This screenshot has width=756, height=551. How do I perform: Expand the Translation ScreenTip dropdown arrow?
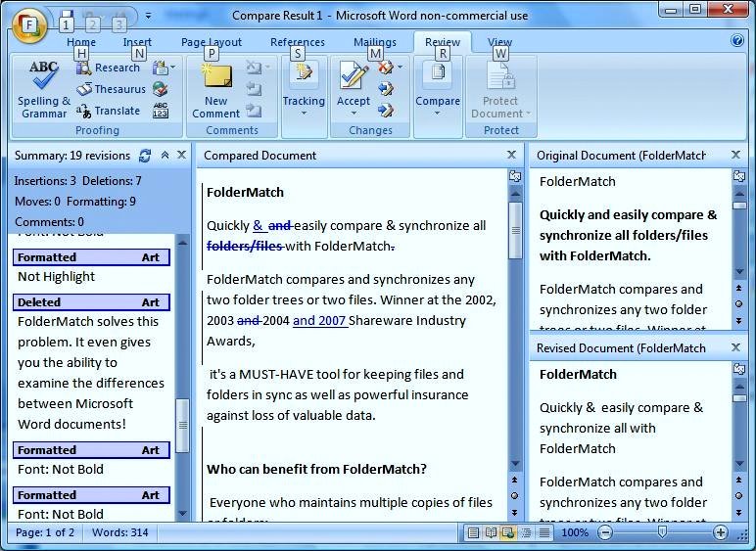pyautogui.click(x=172, y=68)
